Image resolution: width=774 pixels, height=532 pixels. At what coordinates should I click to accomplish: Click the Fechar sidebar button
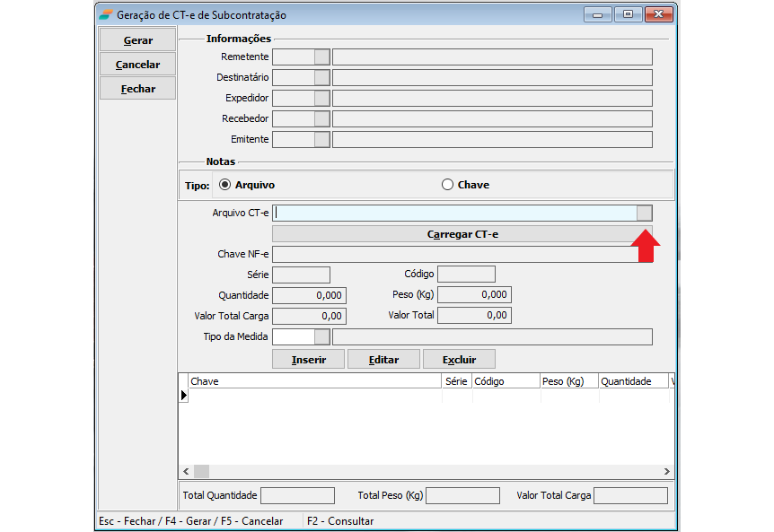[137, 89]
